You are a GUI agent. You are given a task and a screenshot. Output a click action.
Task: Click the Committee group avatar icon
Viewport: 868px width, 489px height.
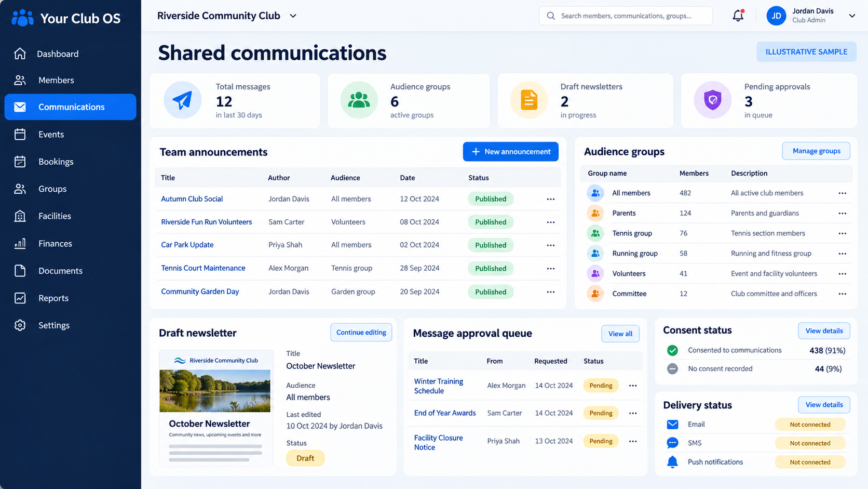595,294
